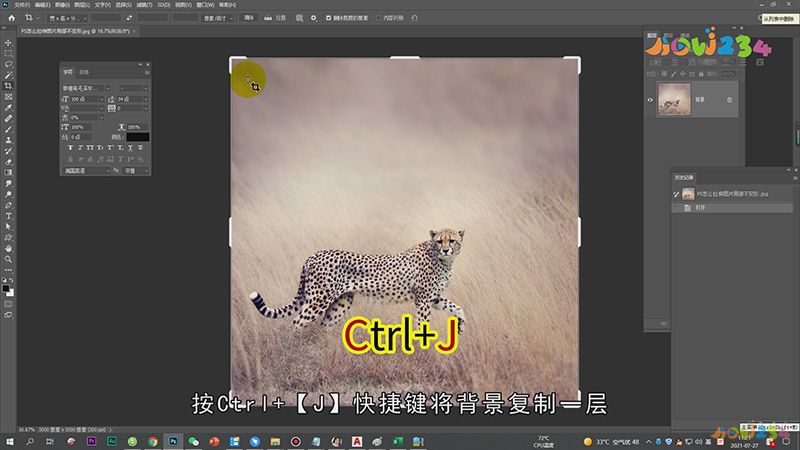Click the foreground color swatch
The image size is (800, 450).
click(x=6, y=289)
